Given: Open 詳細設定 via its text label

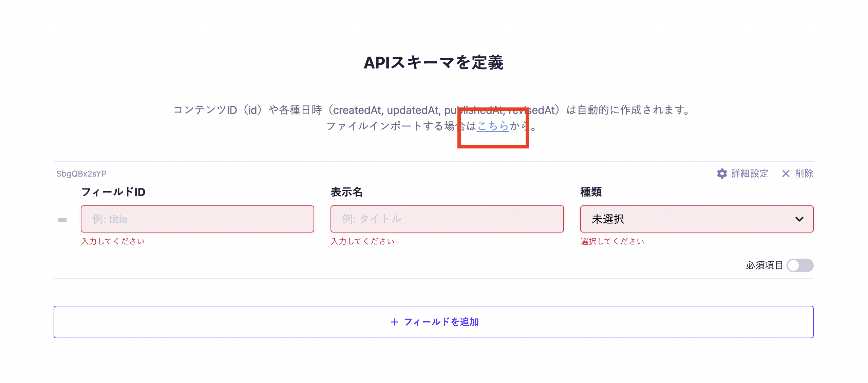Looking at the screenshot, I should pos(750,174).
